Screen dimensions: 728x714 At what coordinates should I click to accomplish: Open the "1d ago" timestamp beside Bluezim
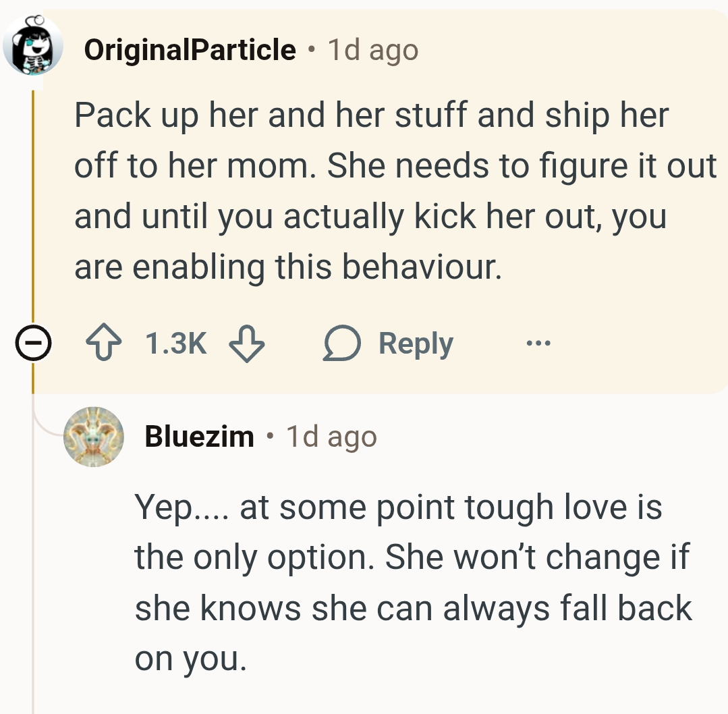(331, 437)
